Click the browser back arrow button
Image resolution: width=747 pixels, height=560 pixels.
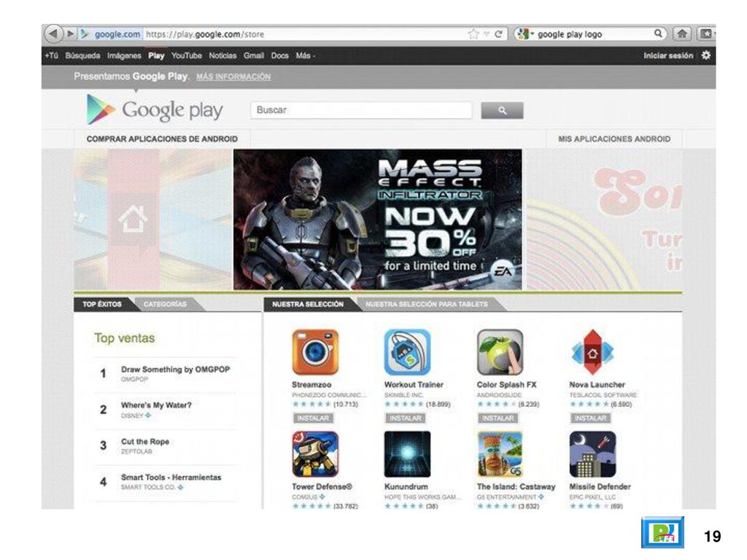point(53,34)
